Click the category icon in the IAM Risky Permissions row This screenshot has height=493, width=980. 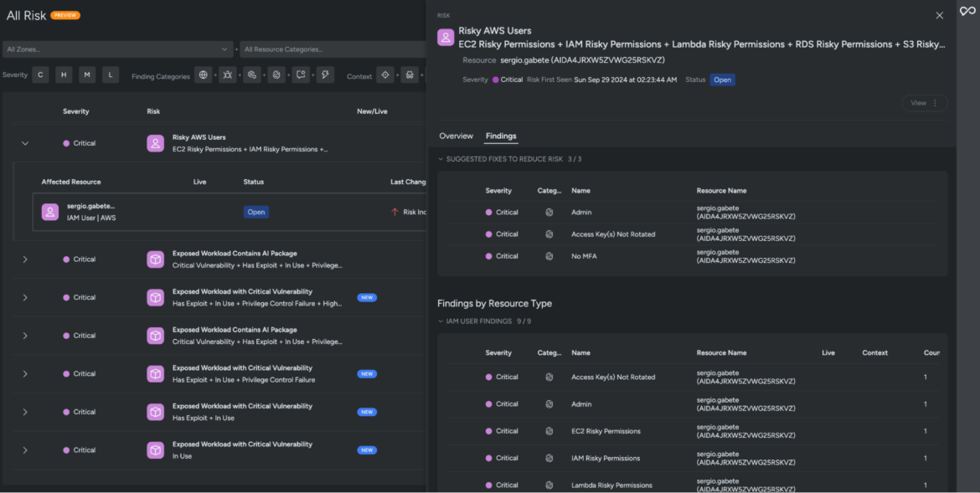[549, 458]
